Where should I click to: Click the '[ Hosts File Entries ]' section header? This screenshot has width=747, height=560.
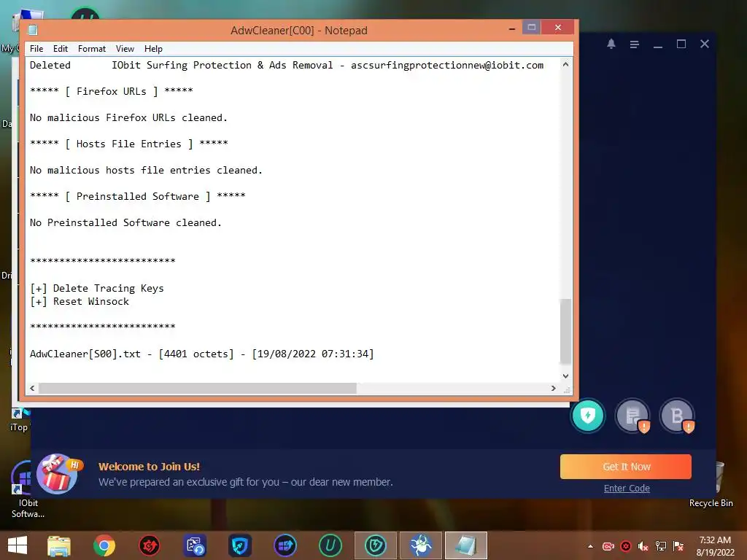(x=128, y=144)
